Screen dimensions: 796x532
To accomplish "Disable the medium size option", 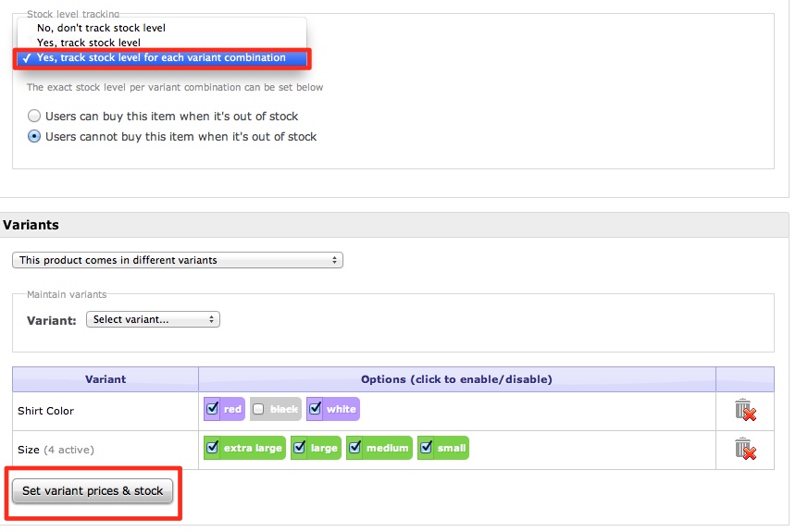I will (355, 447).
